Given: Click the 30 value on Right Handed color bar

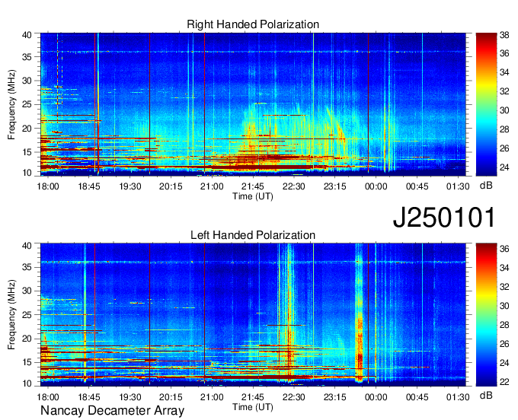Looking at the screenshot, I should pos(504,110).
